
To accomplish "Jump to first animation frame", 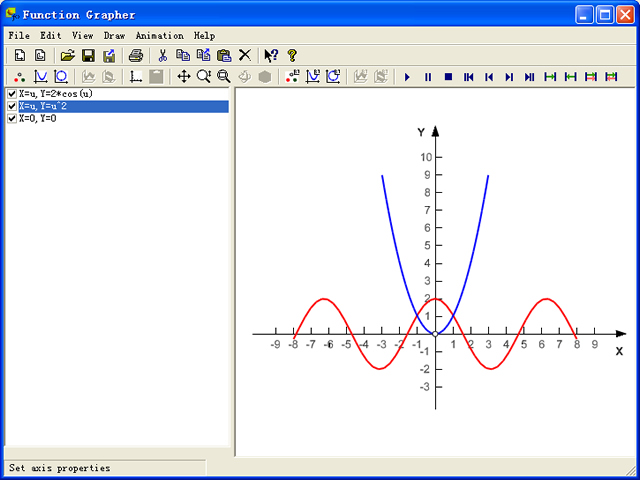I will coord(469,77).
